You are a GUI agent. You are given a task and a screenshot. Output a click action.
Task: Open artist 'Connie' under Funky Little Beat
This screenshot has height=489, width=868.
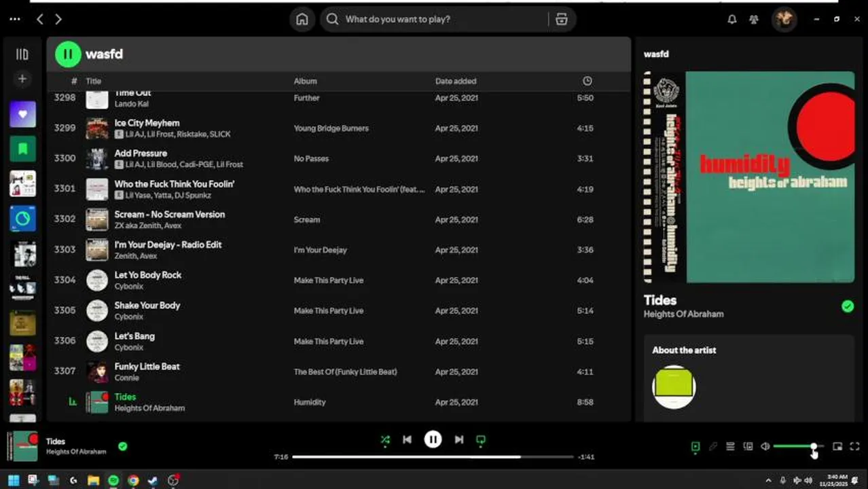126,378
